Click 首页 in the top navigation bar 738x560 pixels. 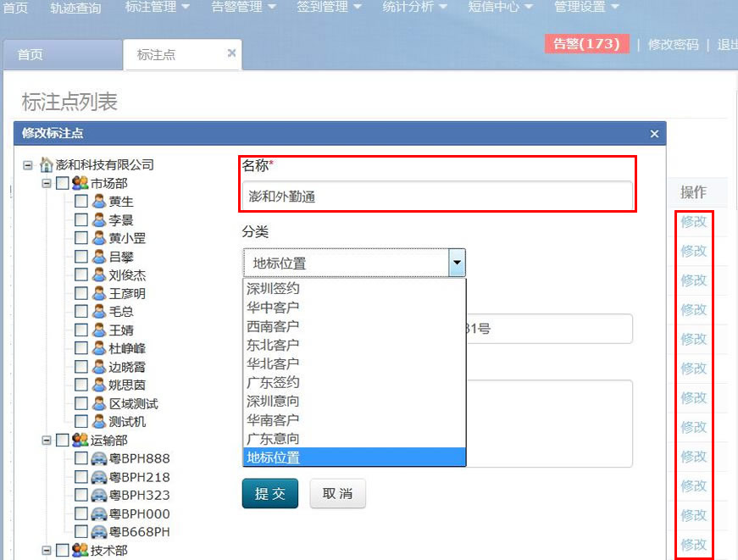pos(15,8)
